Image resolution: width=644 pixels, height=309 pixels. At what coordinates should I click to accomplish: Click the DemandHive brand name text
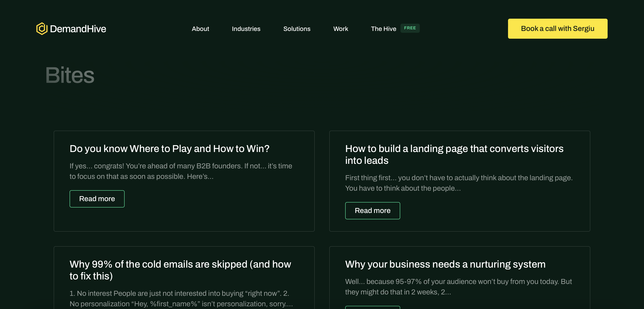[78, 29]
